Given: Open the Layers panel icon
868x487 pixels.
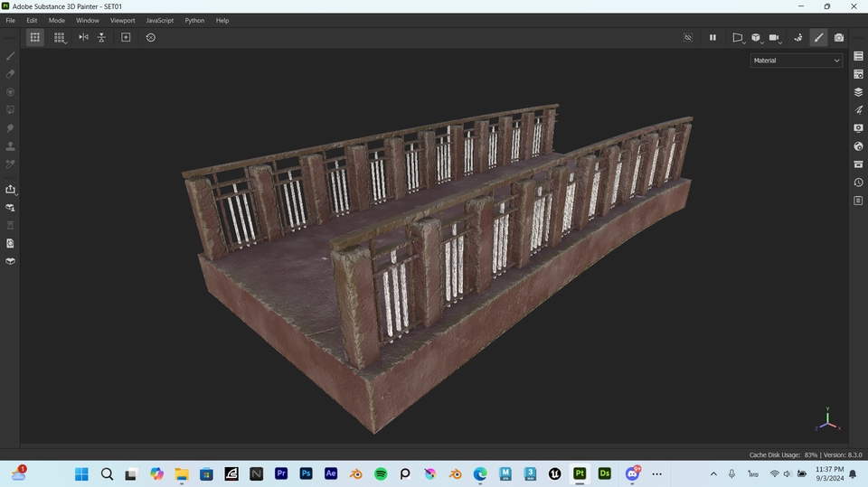Looking at the screenshot, I should [859, 92].
